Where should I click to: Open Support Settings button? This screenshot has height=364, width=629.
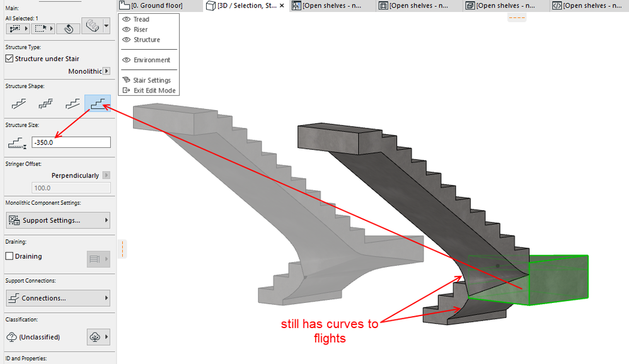[x=58, y=220]
